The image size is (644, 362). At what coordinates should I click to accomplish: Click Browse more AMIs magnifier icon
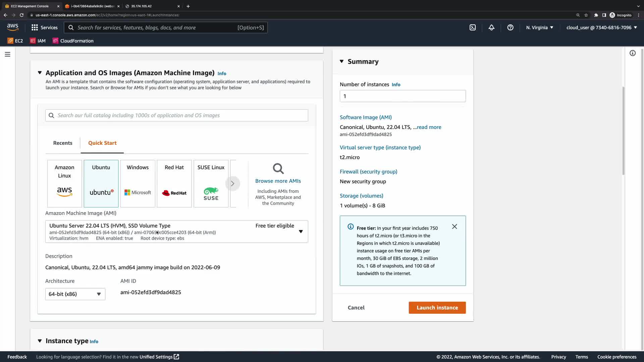pyautogui.click(x=278, y=169)
